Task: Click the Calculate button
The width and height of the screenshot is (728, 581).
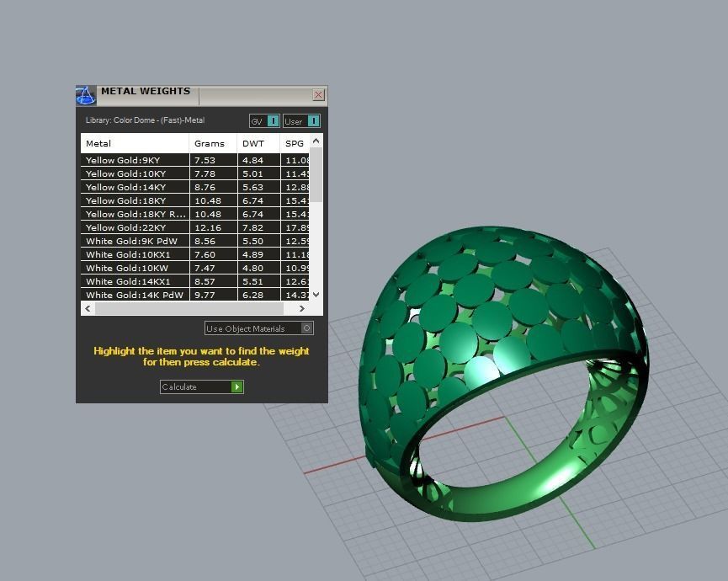Action: 201,386
